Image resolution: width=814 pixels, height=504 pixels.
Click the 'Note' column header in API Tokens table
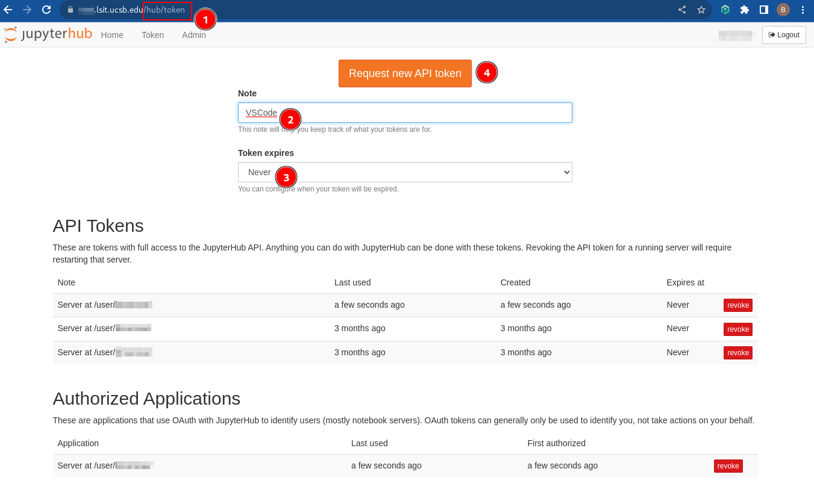pos(66,282)
